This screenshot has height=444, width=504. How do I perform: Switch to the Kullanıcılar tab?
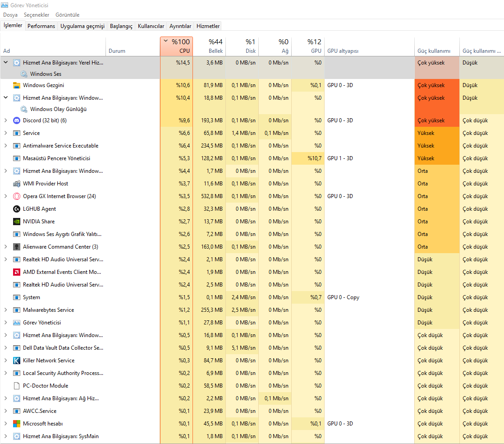pos(151,26)
